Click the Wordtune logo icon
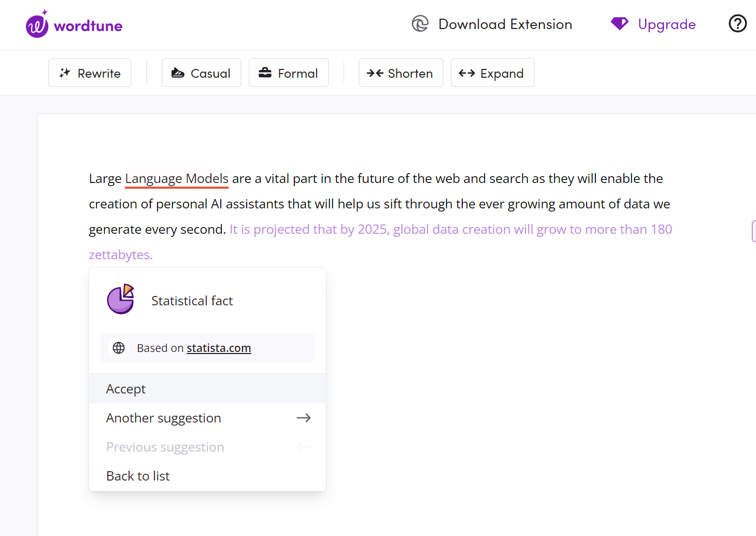The height and width of the screenshot is (536, 756). (37, 25)
